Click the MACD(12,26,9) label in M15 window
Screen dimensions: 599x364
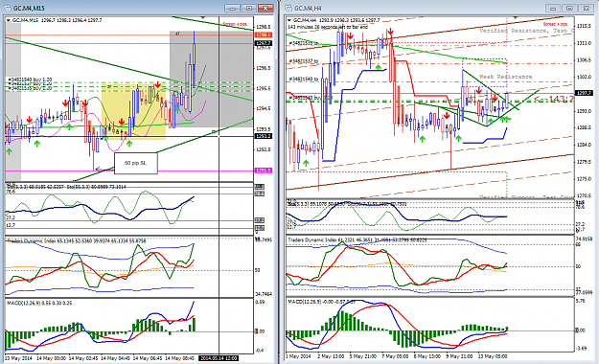point(23,303)
